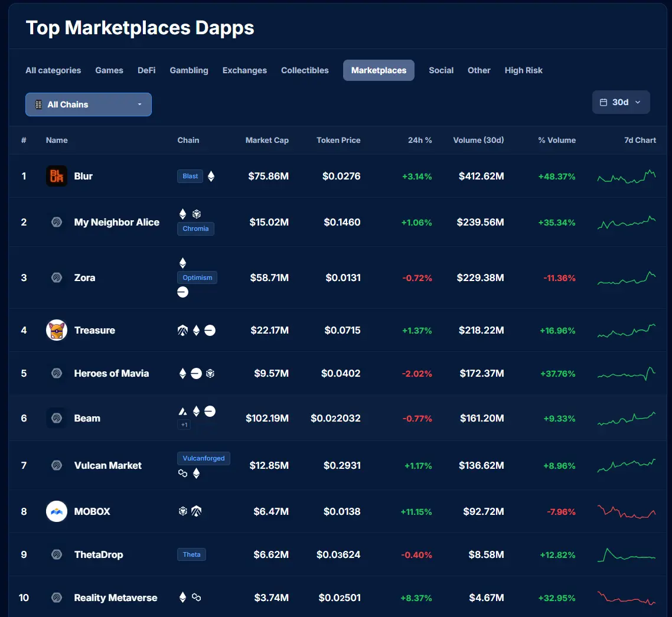
Task: Switch to the Social tab
Action: [441, 70]
